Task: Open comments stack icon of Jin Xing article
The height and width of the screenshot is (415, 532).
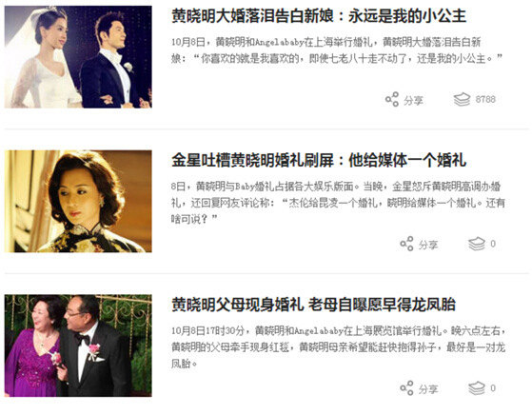Action: [477, 244]
